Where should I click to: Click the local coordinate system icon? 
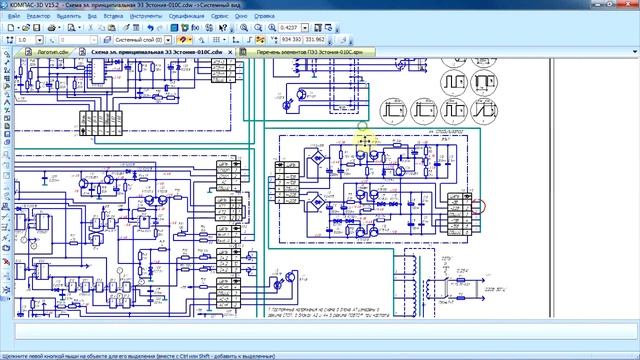pyautogui.click(x=201, y=40)
